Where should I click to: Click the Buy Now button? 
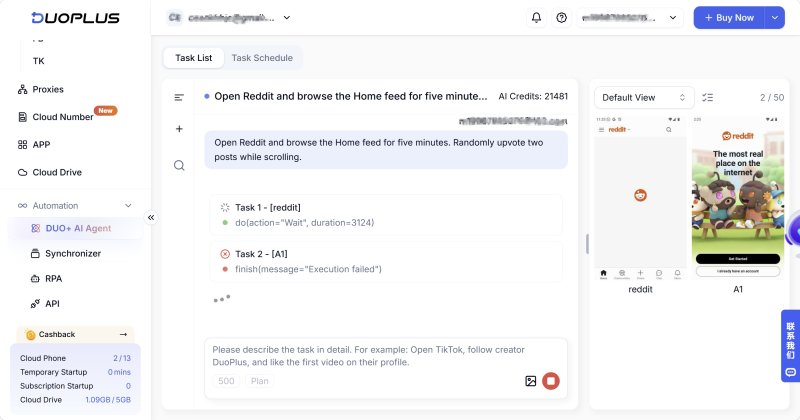coord(729,17)
